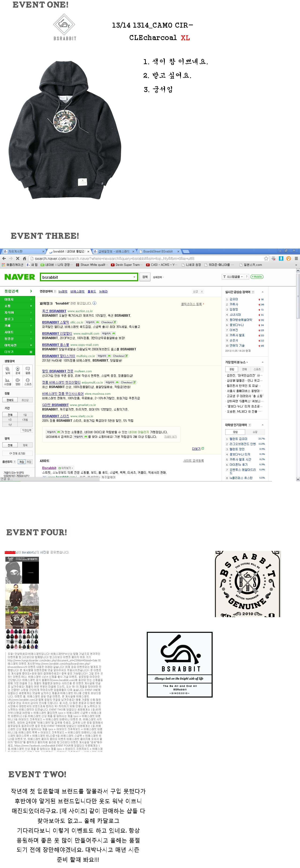Viewport: 300px width, 868px height.
Task: Close the 연관검색어 bar with X
Action: [x=202, y=291]
